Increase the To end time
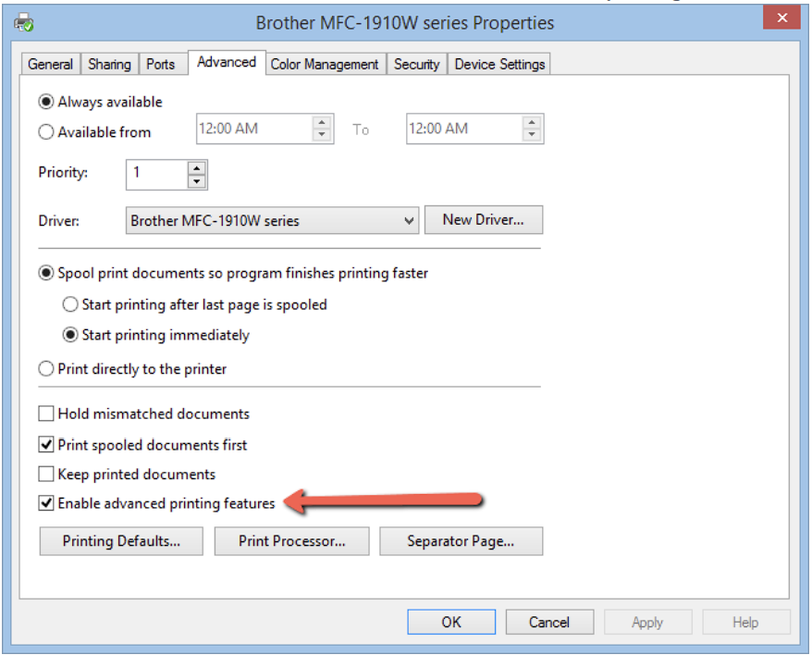 [532, 122]
